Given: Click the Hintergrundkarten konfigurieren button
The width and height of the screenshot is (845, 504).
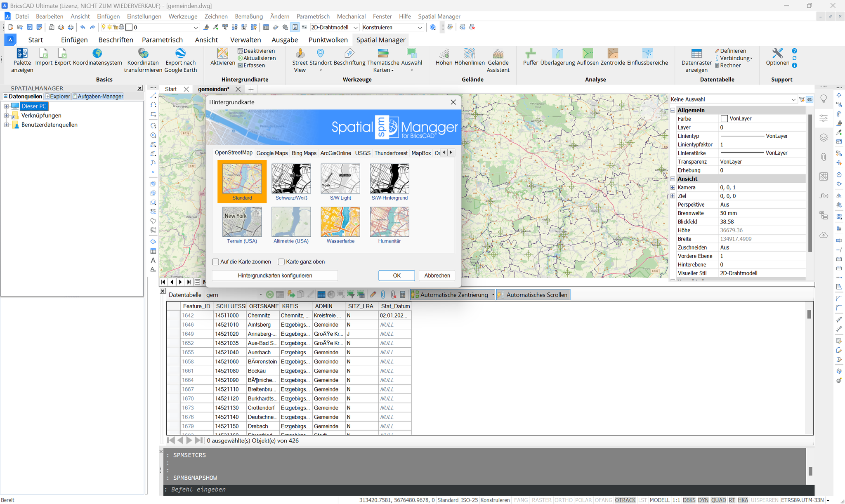Looking at the screenshot, I should [275, 275].
